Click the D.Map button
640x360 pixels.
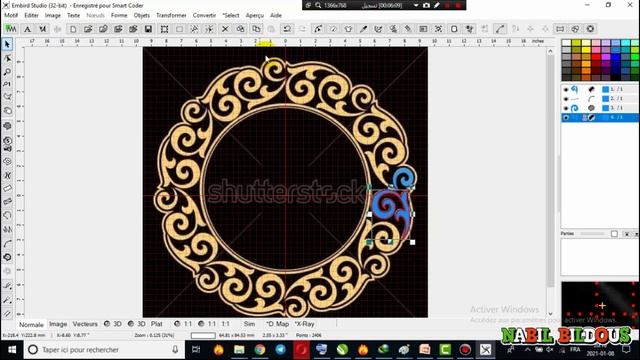coord(278,324)
